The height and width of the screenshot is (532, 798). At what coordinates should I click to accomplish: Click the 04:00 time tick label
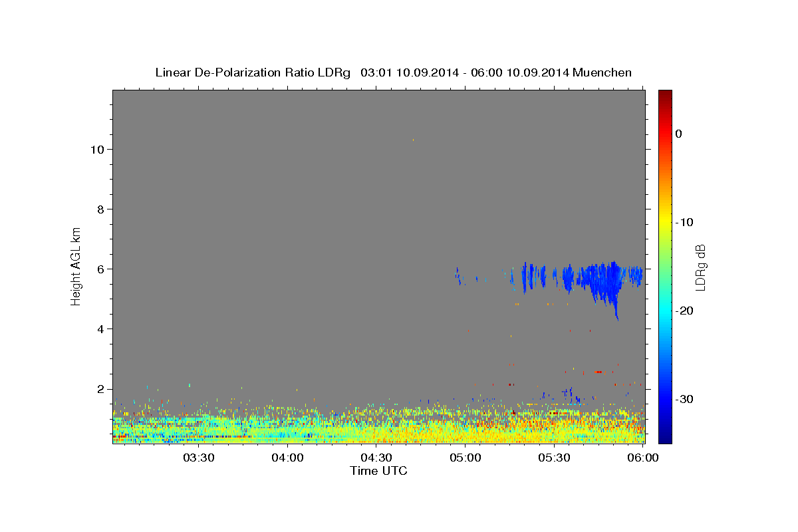click(x=288, y=458)
